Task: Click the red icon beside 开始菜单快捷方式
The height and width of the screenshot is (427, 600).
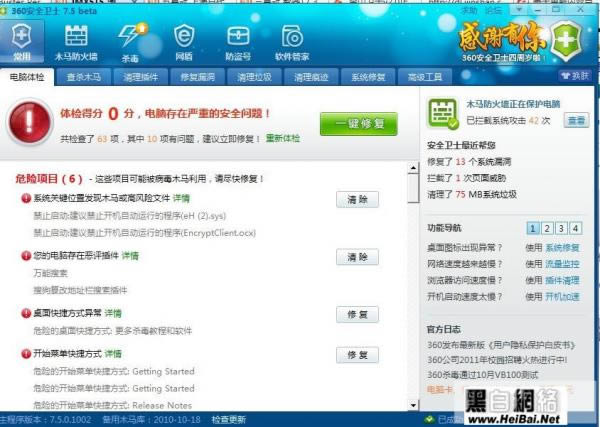Action: [x=26, y=354]
